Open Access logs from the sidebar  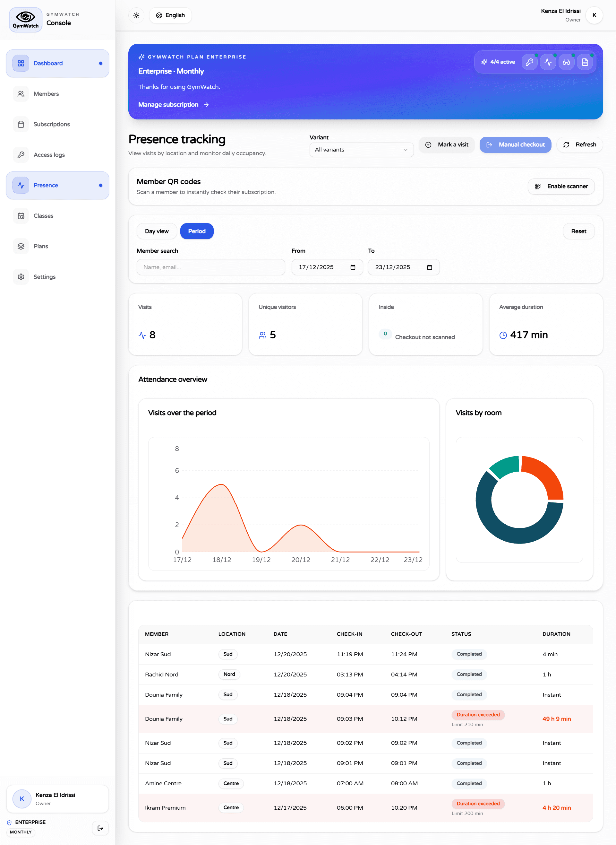tap(49, 154)
